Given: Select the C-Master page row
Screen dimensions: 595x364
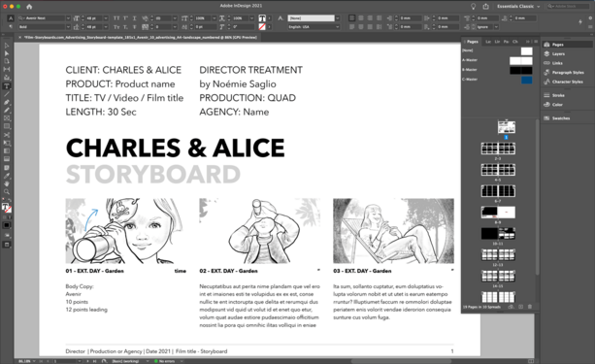Looking at the screenshot, I should (498, 80).
